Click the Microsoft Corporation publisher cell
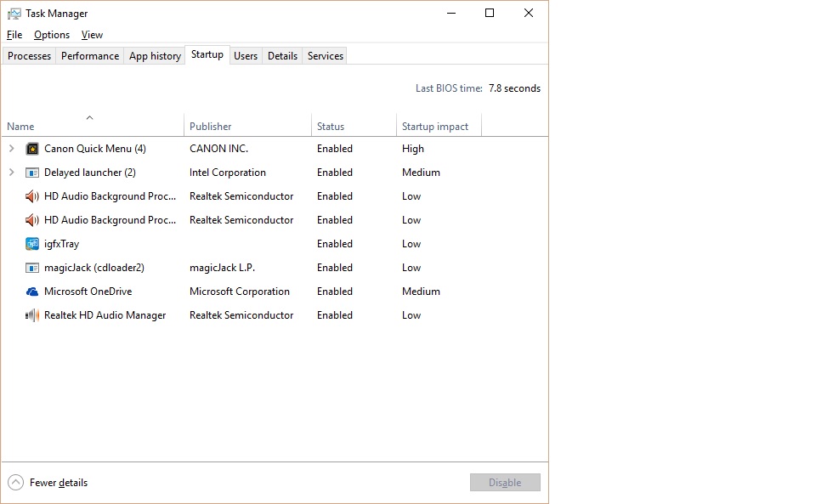The image size is (816, 504). (x=240, y=292)
